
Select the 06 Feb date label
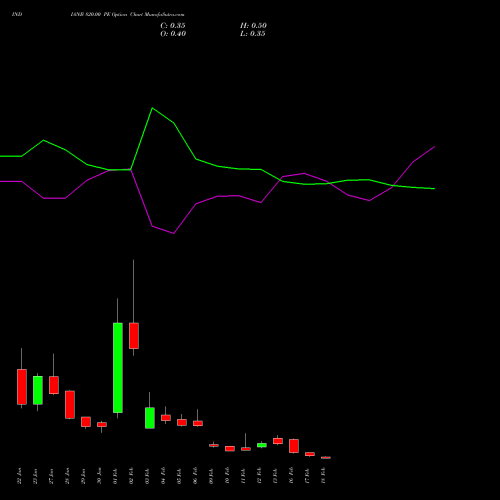click(x=195, y=476)
